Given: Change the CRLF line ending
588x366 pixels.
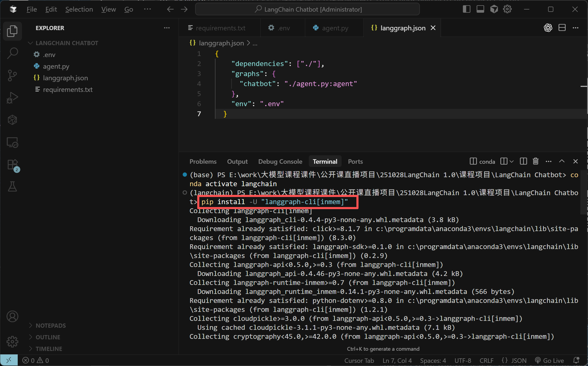Looking at the screenshot, I should (486, 360).
